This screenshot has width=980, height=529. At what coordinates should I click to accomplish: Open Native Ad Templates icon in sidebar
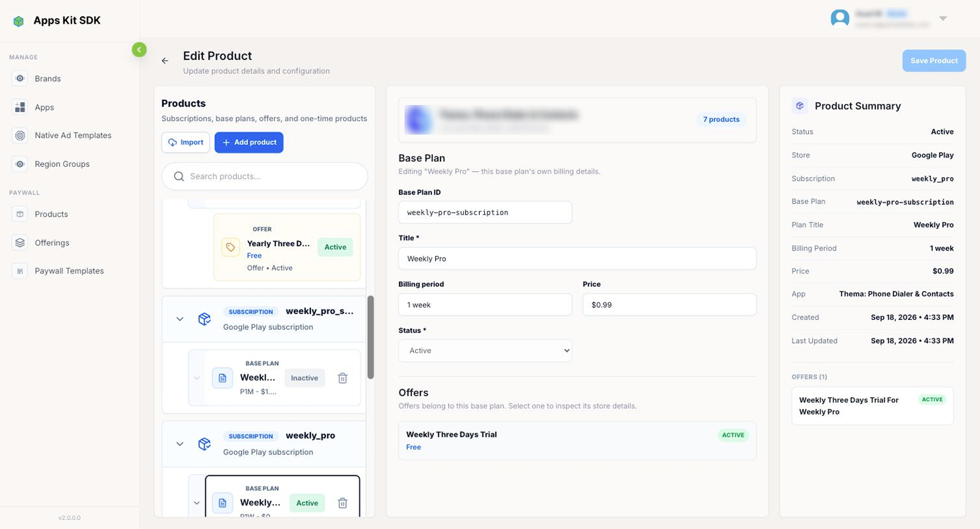(20, 135)
